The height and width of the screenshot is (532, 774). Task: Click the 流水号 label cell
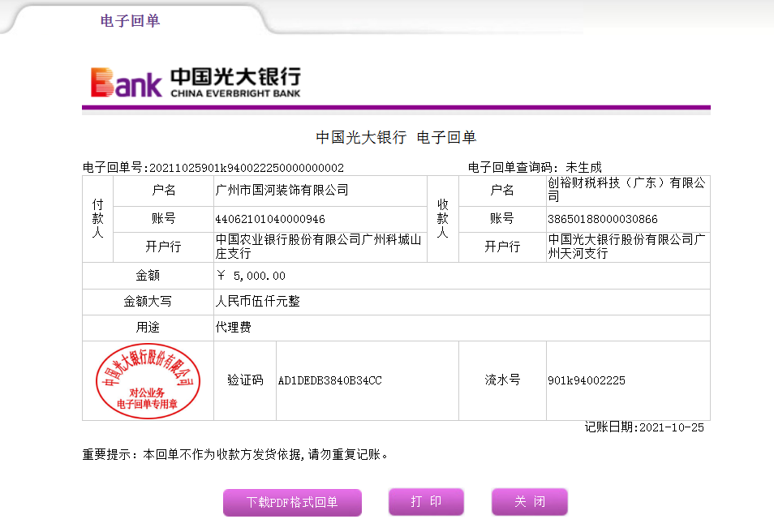point(502,380)
